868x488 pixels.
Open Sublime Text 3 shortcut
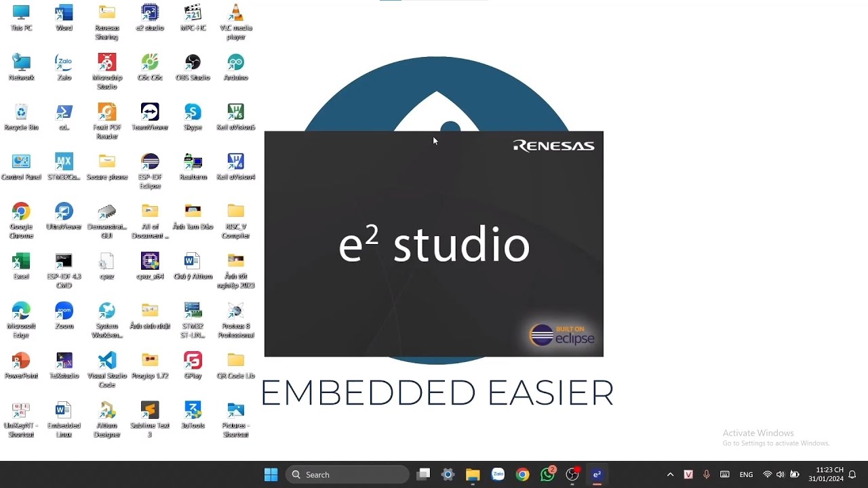click(x=150, y=419)
